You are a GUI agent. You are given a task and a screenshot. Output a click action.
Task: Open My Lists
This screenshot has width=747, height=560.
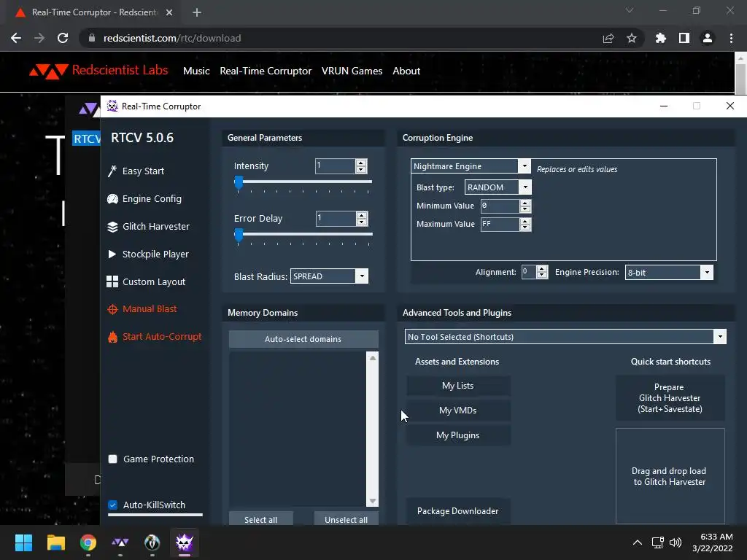coord(458,386)
